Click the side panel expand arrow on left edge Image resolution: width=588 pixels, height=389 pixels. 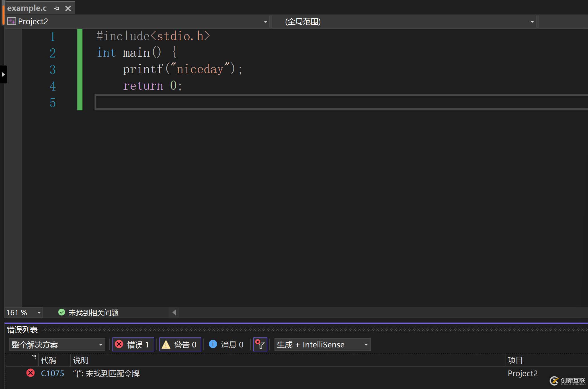[3, 75]
